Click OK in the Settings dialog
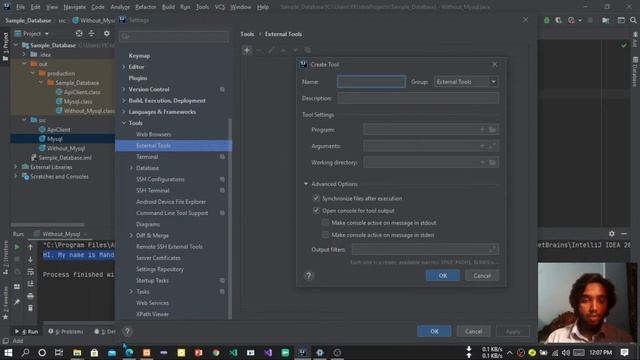Viewport: 640px width, 360px height. coord(434,331)
